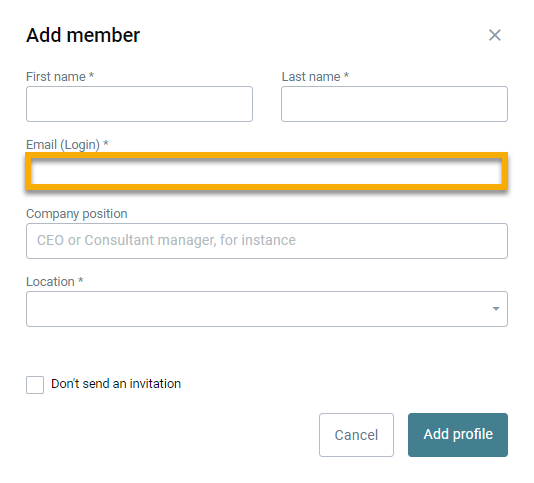This screenshot has width=534, height=483.
Task: Click the Company position label
Action: click(77, 214)
